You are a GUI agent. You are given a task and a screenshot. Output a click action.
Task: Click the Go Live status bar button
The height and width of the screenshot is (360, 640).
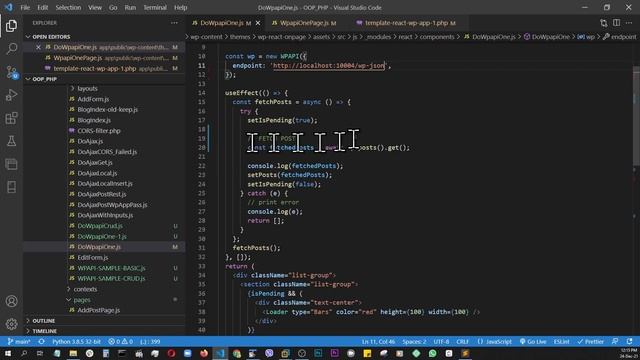533,342
